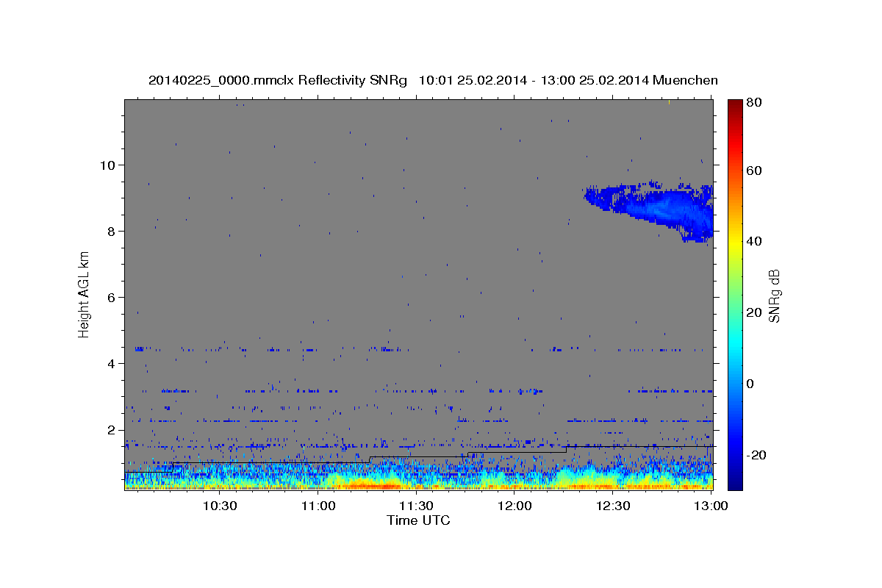Click the 12:30 time tick label
The width and height of the screenshot is (882, 588).
coord(613,506)
